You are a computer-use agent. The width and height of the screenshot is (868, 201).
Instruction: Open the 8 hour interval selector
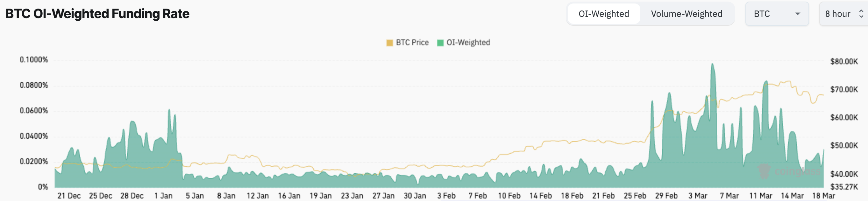(841, 14)
